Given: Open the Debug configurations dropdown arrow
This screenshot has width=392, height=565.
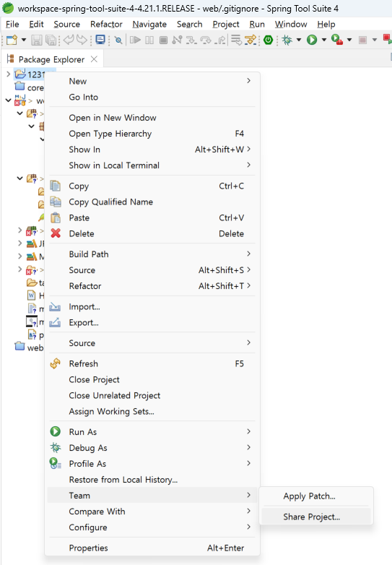Looking at the screenshot, I should pos(299,40).
